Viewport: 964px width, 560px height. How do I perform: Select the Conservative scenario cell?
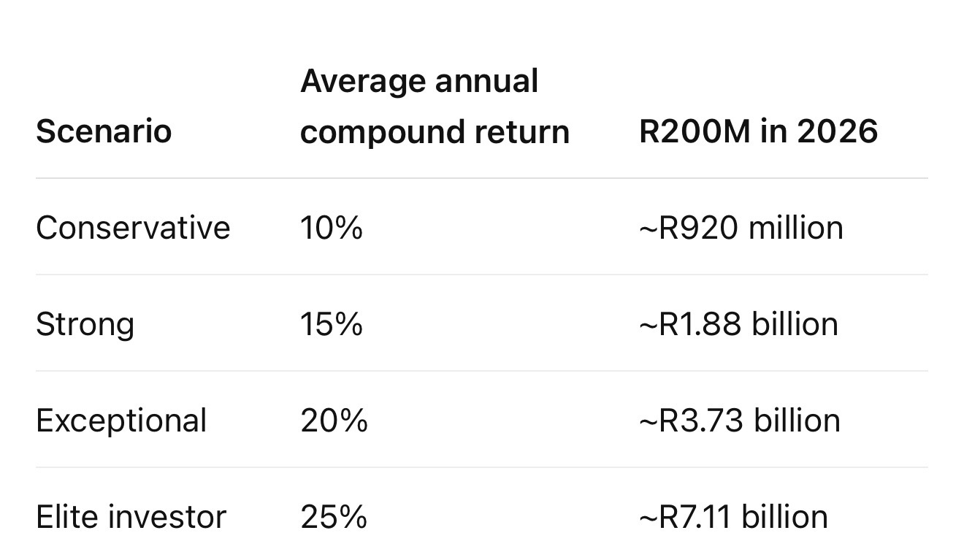point(133,227)
